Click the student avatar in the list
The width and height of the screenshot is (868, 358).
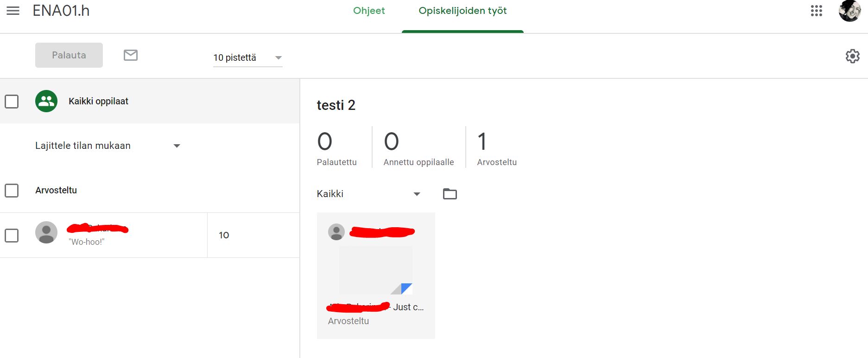click(x=46, y=233)
